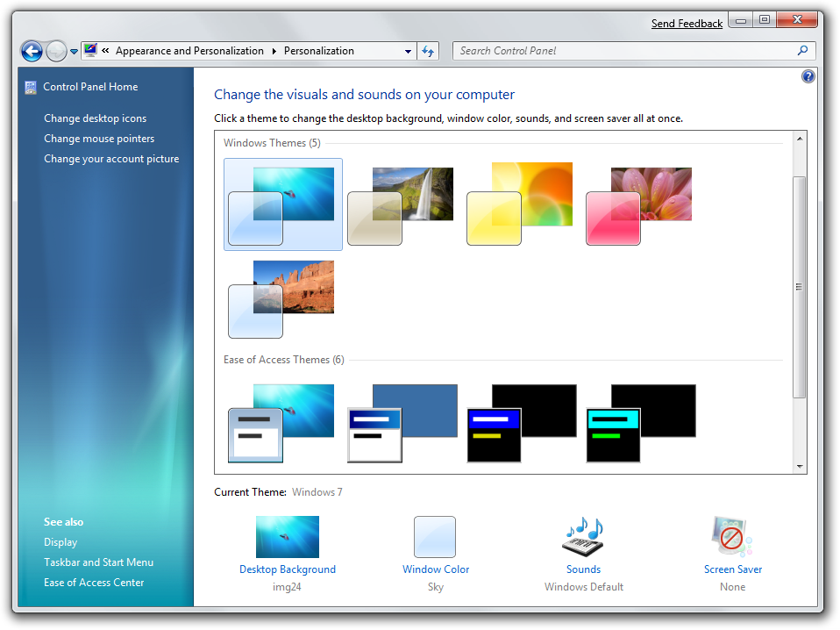Open Display under See also

(x=61, y=542)
